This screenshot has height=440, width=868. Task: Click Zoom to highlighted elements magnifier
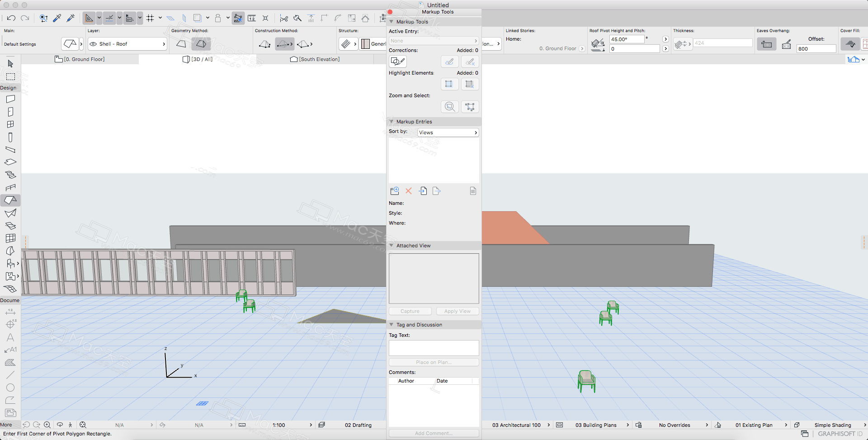tap(449, 107)
